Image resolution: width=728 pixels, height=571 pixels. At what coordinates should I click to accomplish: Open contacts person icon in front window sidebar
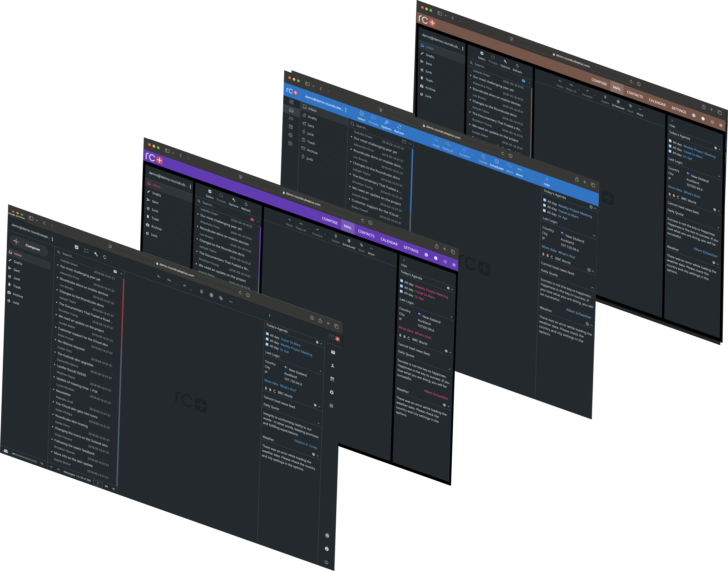tap(332, 365)
